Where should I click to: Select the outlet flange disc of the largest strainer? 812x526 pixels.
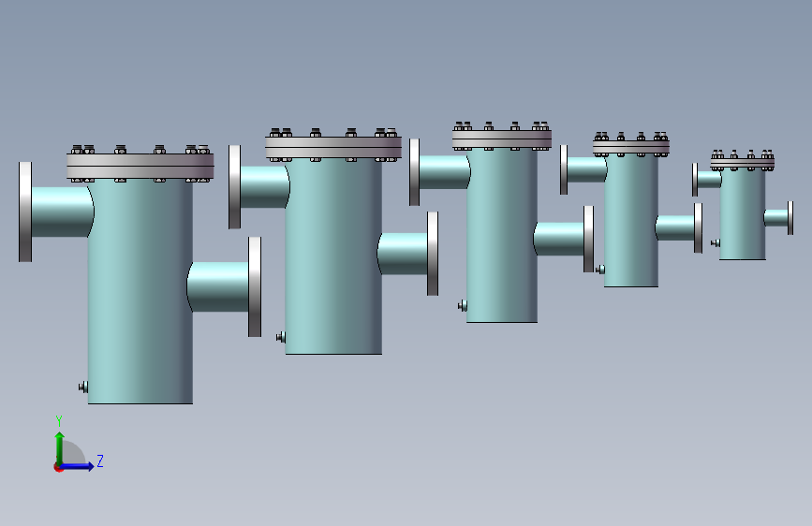[x=255, y=286]
